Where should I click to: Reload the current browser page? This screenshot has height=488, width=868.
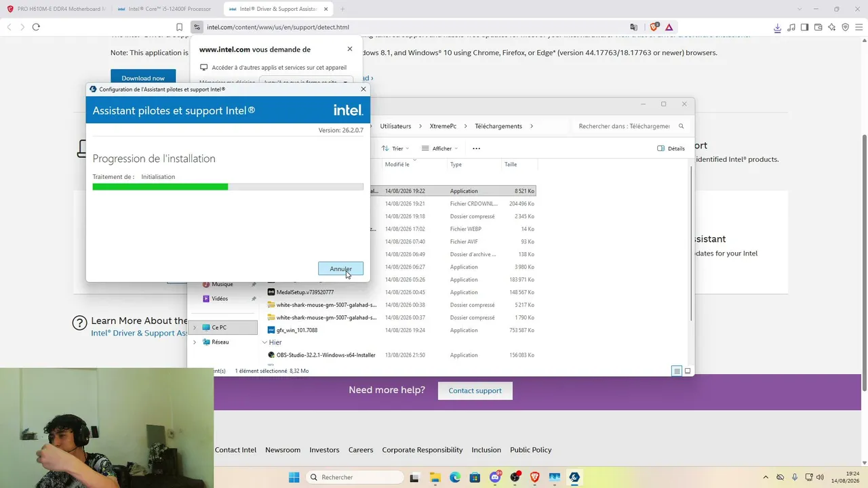(x=36, y=27)
